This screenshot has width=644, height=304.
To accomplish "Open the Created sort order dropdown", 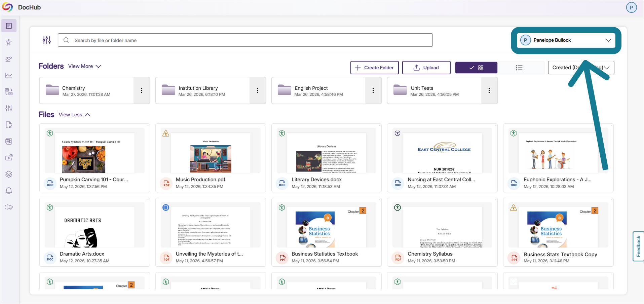I will click(581, 68).
